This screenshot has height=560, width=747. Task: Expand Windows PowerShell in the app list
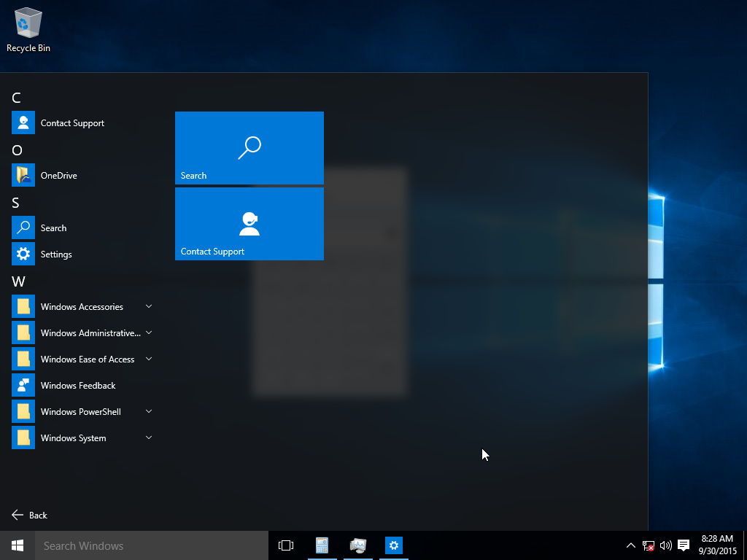[x=80, y=411]
